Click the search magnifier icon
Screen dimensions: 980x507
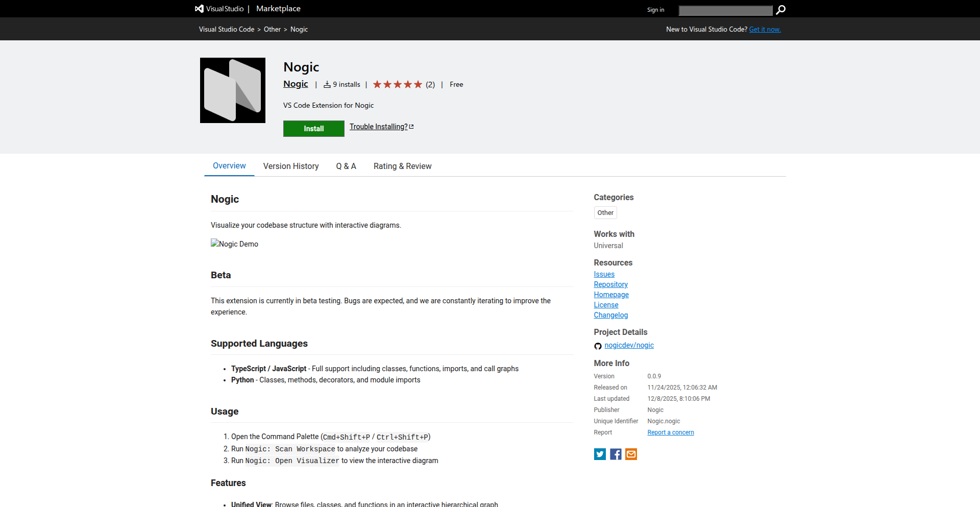(780, 10)
